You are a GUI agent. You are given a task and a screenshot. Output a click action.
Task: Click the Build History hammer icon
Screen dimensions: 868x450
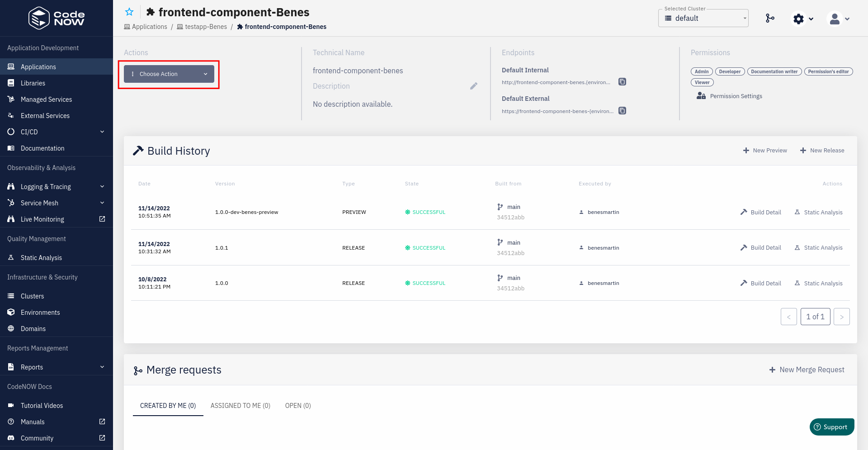click(x=138, y=151)
